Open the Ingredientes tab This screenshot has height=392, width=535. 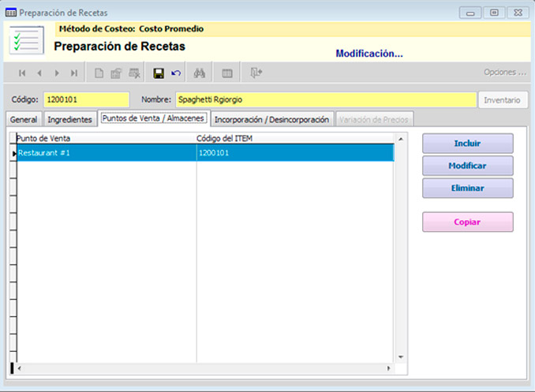pyautogui.click(x=69, y=119)
